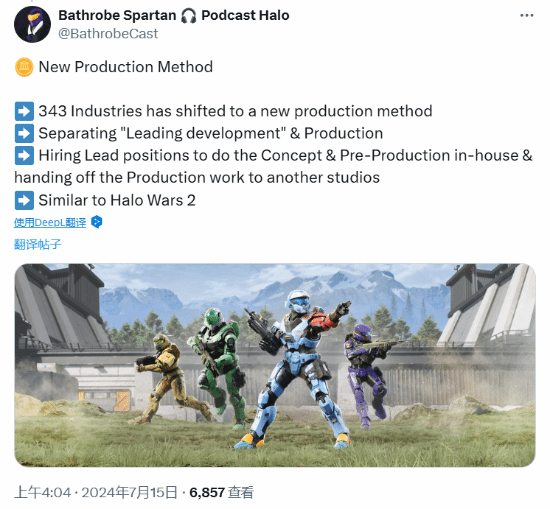
Task: Open Bathrobe Spartan's profile avatar
Action: coord(32,24)
